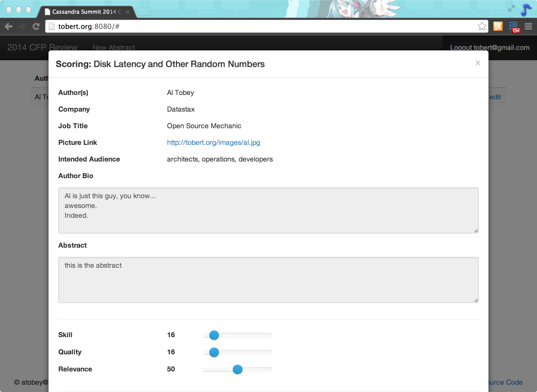The width and height of the screenshot is (537, 392).
Task: Open the orange kanji extension icon
Action: (498, 26)
